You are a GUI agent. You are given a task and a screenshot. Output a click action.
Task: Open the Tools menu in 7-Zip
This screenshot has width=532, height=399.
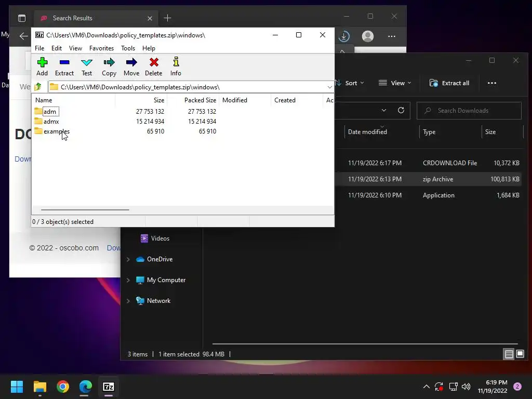[128, 48]
